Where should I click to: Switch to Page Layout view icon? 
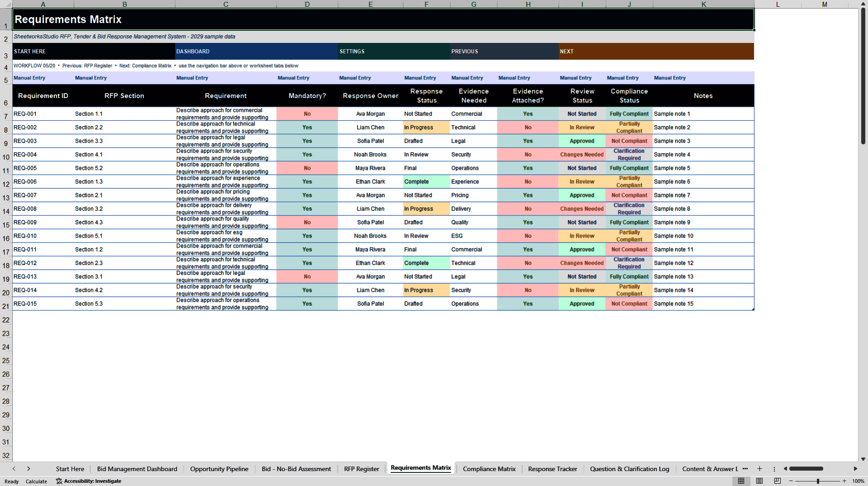click(x=759, y=481)
